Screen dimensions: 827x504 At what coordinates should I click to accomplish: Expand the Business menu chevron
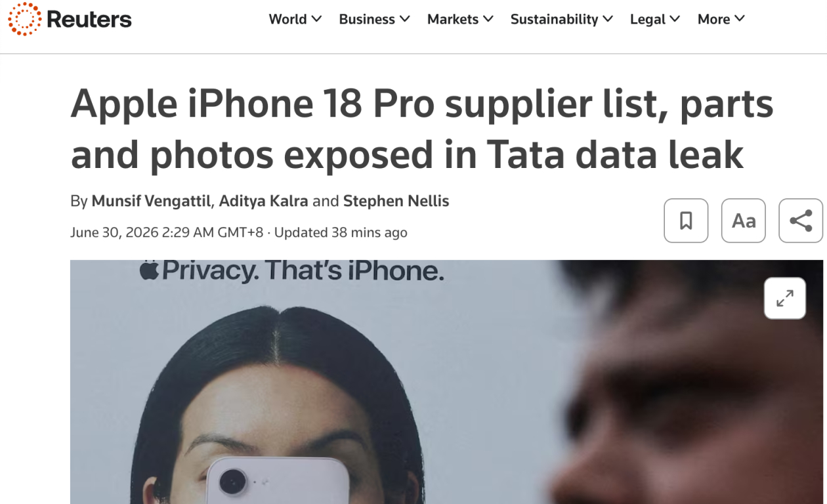click(x=405, y=19)
